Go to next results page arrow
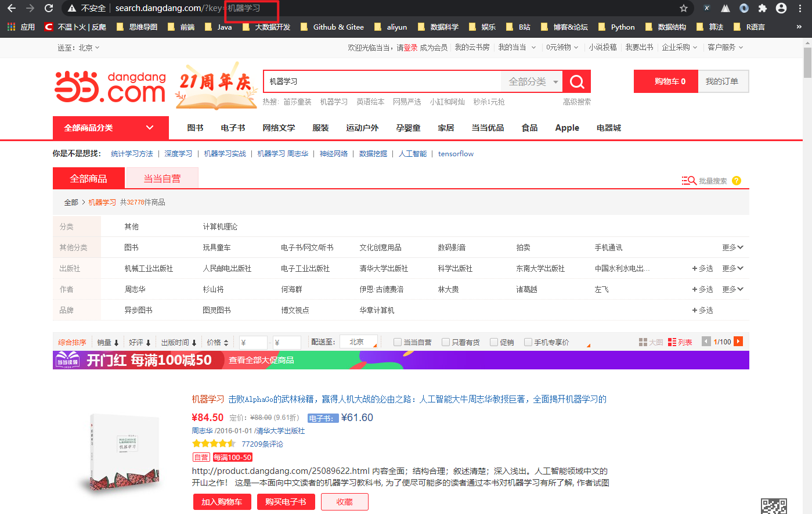Screen dimensions: 812x514 pos(738,342)
